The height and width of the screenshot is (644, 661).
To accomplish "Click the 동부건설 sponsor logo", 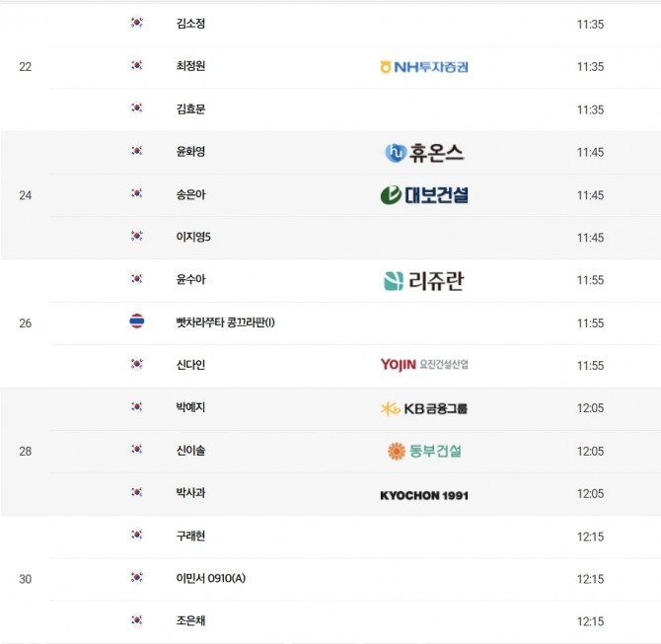I will pyautogui.click(x=424, y=452).
